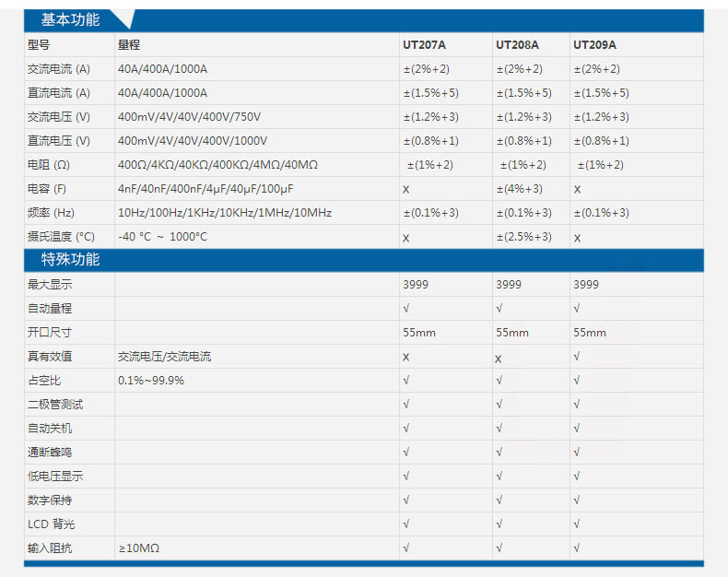
Task: Click UT208A's check mark for 通断蜂鸣
Action: 499,452
